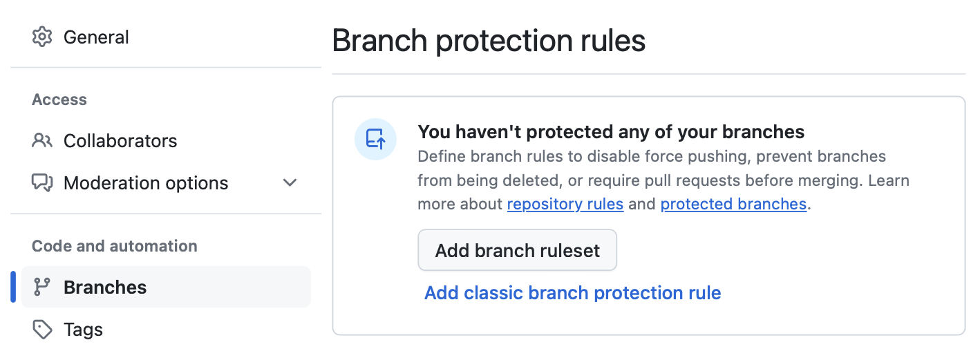This screenshot has height=358, width=980.
Task: Click the blue ruleset icon in the empty-state box
Action: (x=375, y=139)
